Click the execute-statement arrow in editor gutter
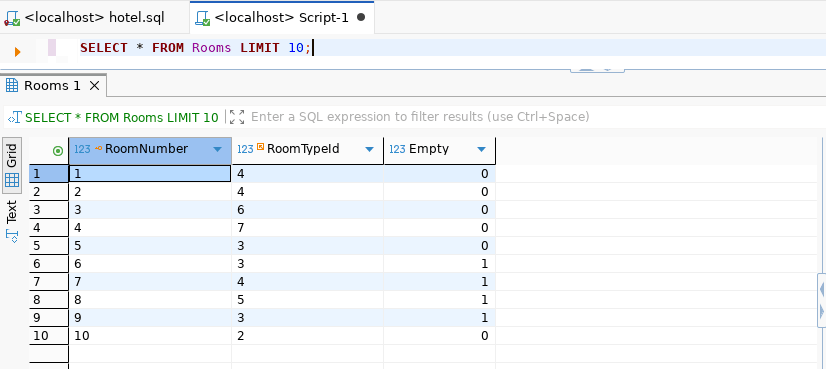This screenshot has width=826, height=369. [x=17, y=52]
